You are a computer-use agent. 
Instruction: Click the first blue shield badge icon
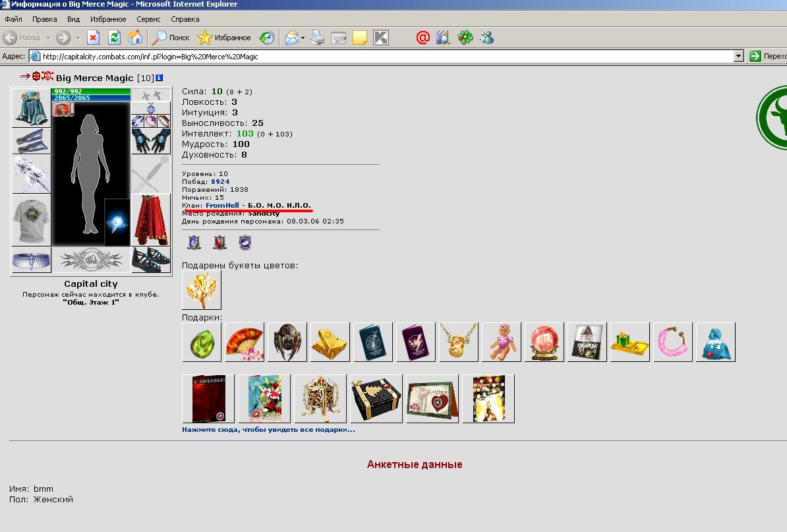194,243
